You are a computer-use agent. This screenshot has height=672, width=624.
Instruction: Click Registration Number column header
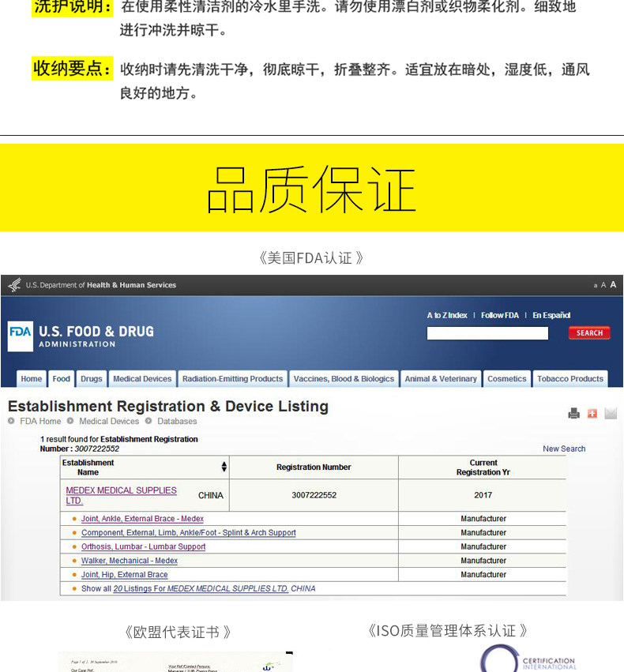(314, 467)
